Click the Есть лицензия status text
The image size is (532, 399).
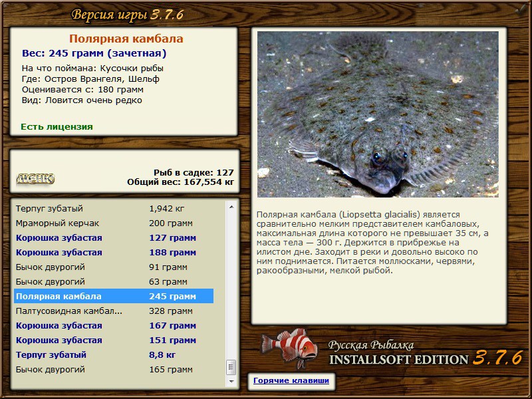(x=57, y=126)
